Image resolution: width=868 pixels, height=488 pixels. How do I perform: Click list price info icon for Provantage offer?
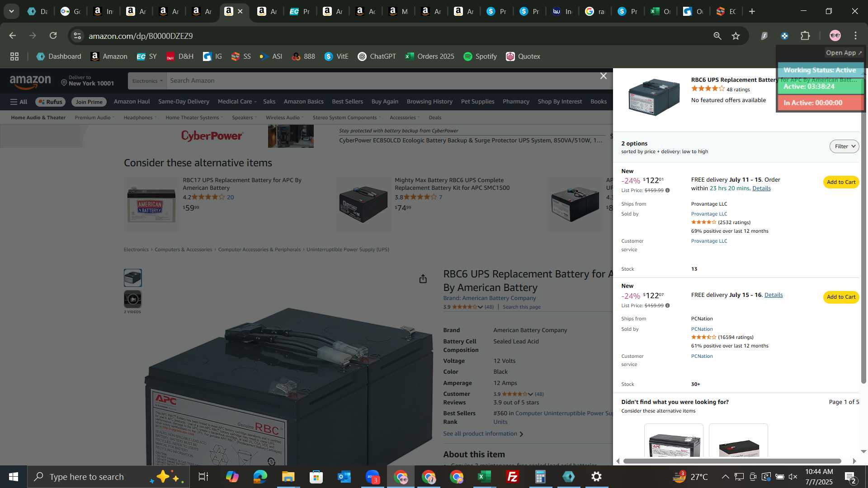[668, 190]
